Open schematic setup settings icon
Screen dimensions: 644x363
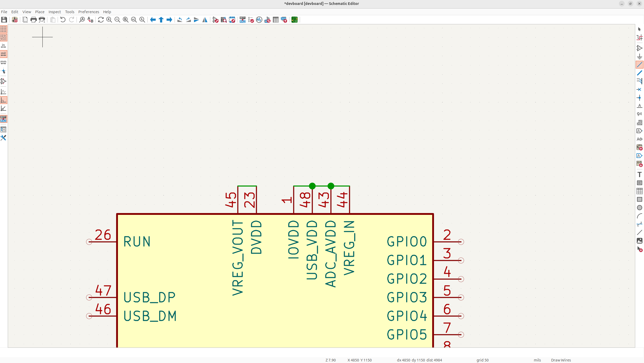click(x=15, y=20)
